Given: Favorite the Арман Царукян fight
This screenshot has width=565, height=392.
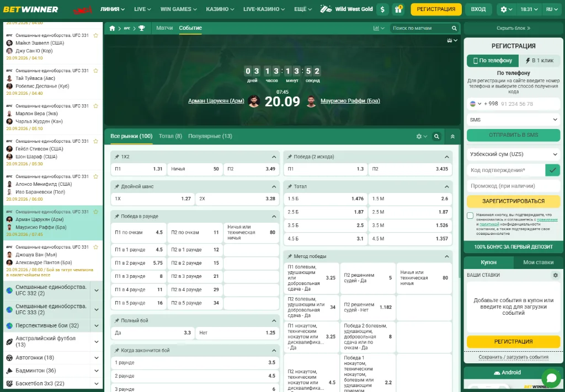Looking at the screenshot, I should pos(96,212).
